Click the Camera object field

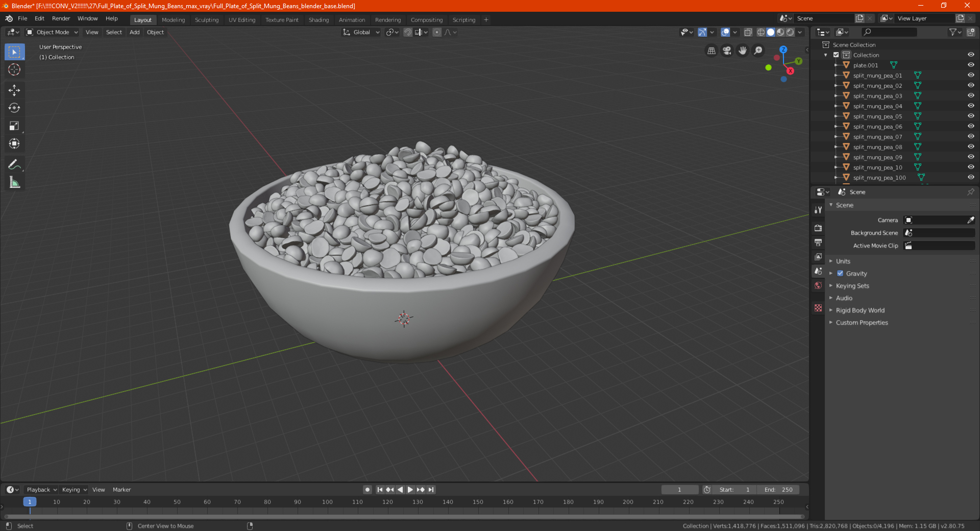pyautogui.click(x=939, y=220)
